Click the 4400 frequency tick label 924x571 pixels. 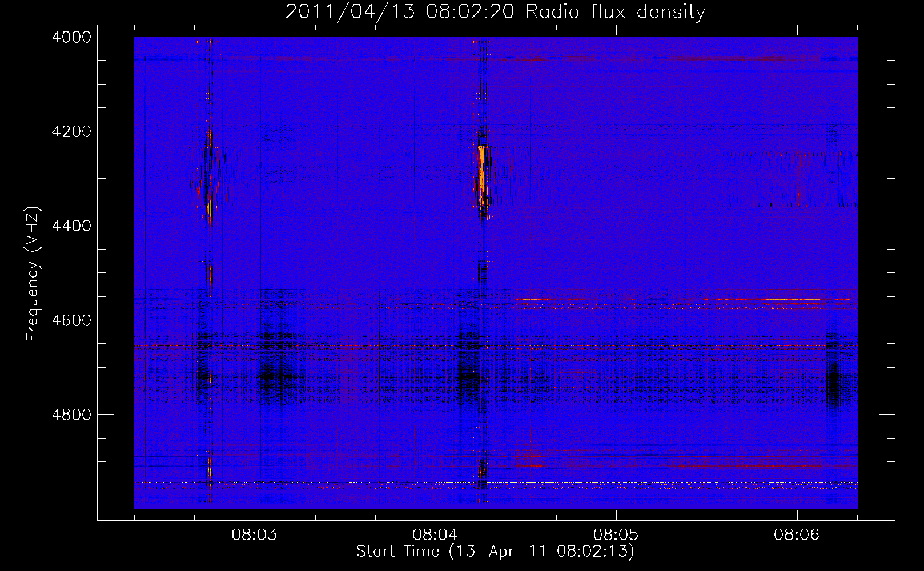coord(71,226)
